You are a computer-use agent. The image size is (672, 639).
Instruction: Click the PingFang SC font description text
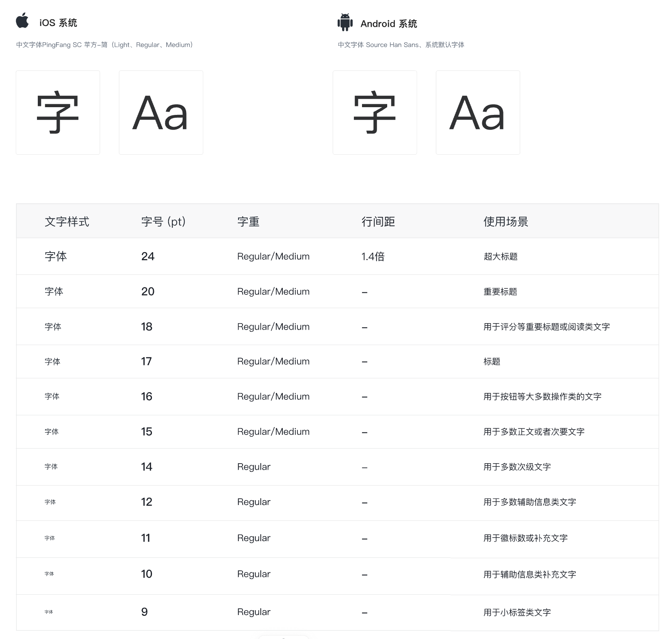point(104,45)
